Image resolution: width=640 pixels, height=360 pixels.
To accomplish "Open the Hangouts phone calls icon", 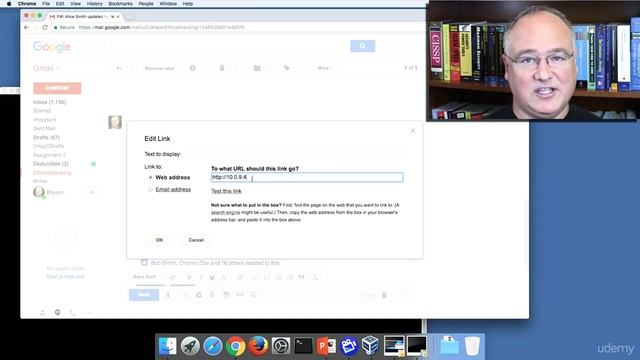I will pos(73,312).
